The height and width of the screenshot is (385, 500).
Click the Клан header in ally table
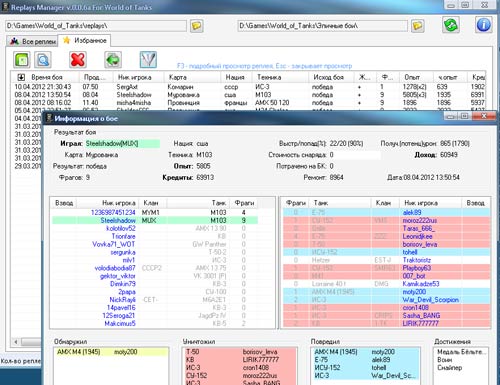151,203
